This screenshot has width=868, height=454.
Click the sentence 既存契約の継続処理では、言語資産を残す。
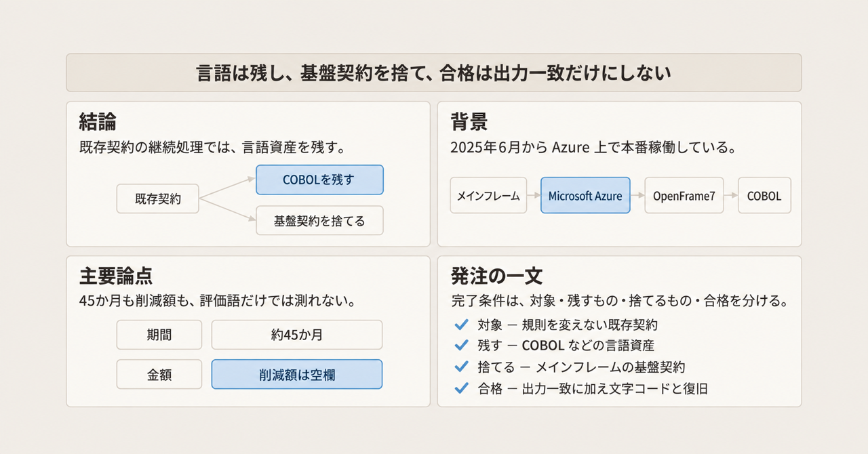click(213, 147)
